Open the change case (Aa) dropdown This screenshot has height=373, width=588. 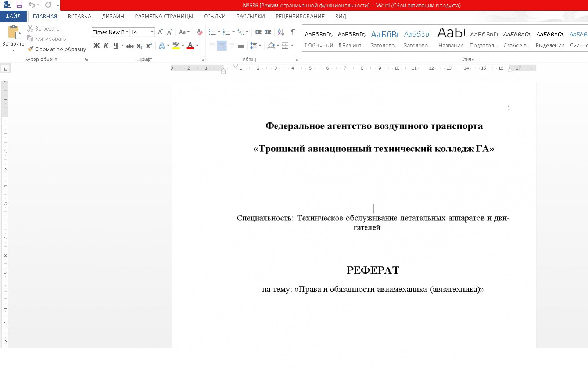click(184, 32)
